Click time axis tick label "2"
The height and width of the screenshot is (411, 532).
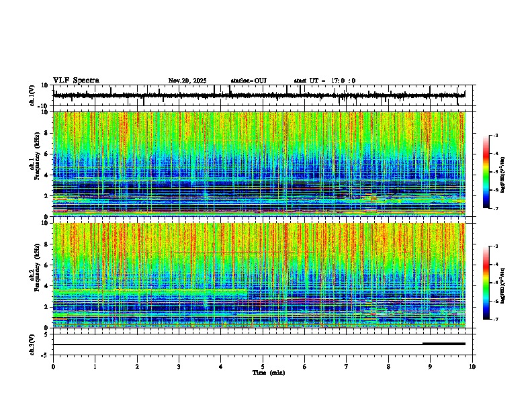(x=137, y=367)
